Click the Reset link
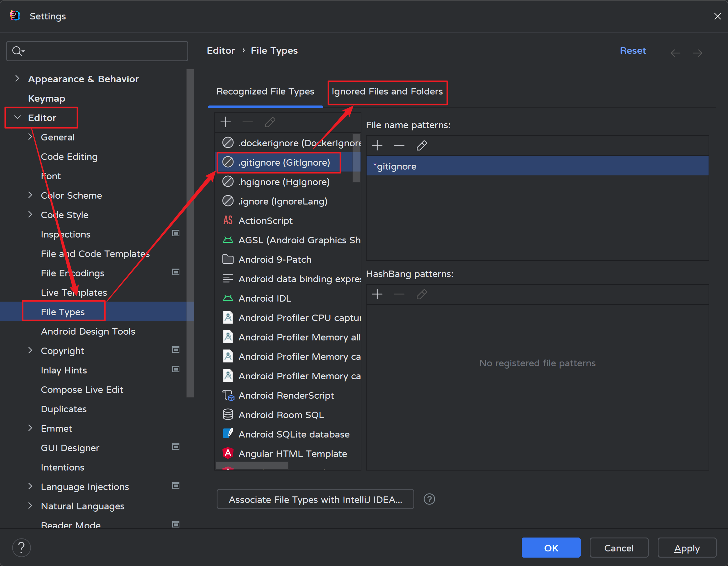The image size is (728, 566). point(632,50)
